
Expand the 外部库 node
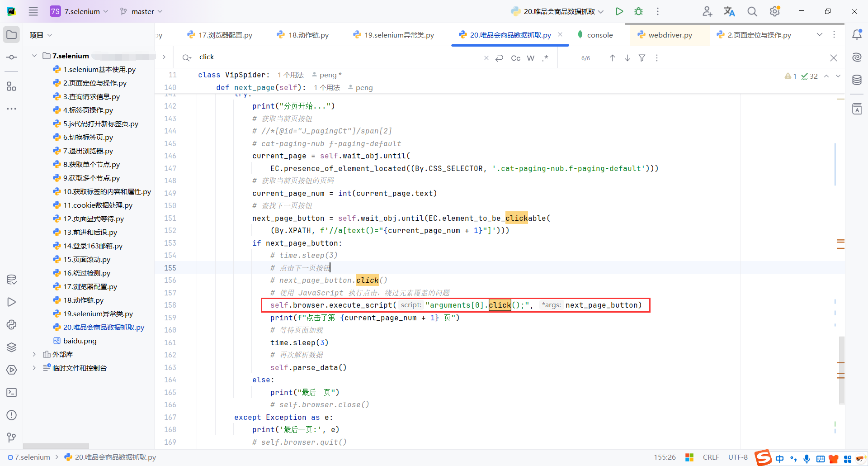tap(34, 354)
